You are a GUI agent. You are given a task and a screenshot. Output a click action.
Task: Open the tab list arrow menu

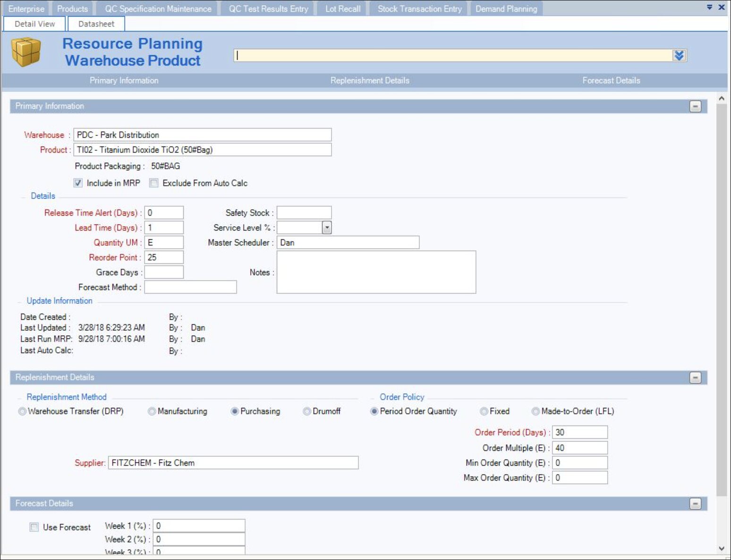709,7
